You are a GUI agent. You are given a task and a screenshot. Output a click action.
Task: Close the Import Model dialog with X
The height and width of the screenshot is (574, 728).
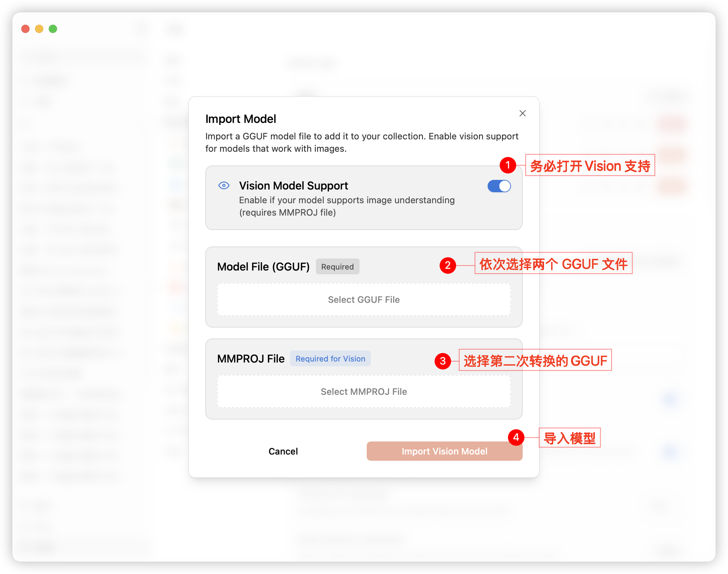(522, 113)
